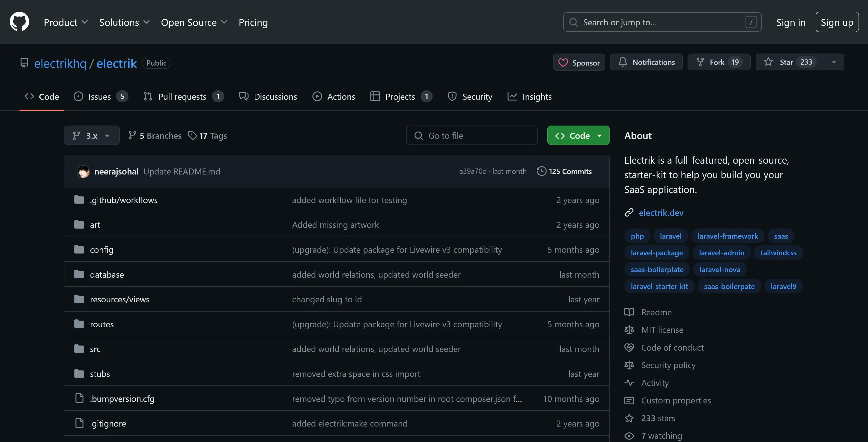
Task: Expand the Product menu
Action: [66, 22]
